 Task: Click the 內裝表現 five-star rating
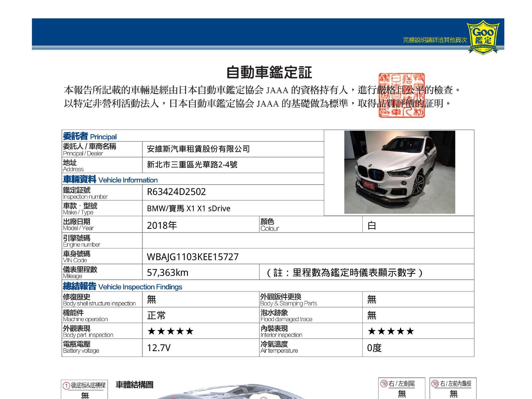tap(391, 331)
